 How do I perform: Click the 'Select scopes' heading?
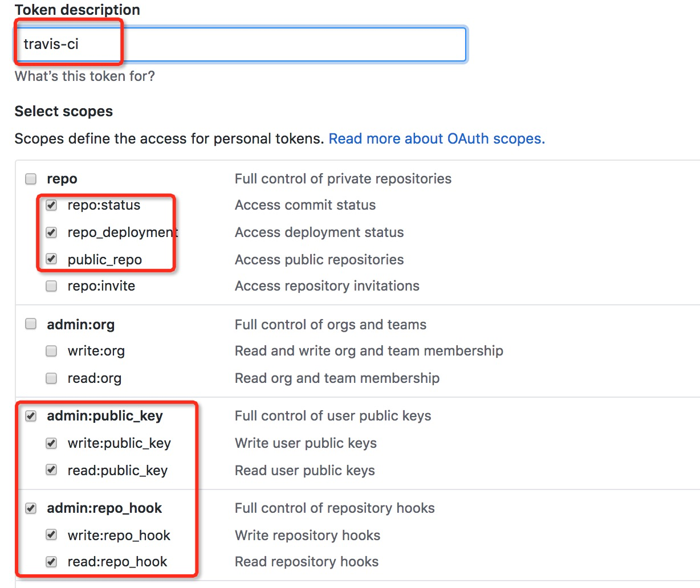pyautogui.click(x=64, y=111)
